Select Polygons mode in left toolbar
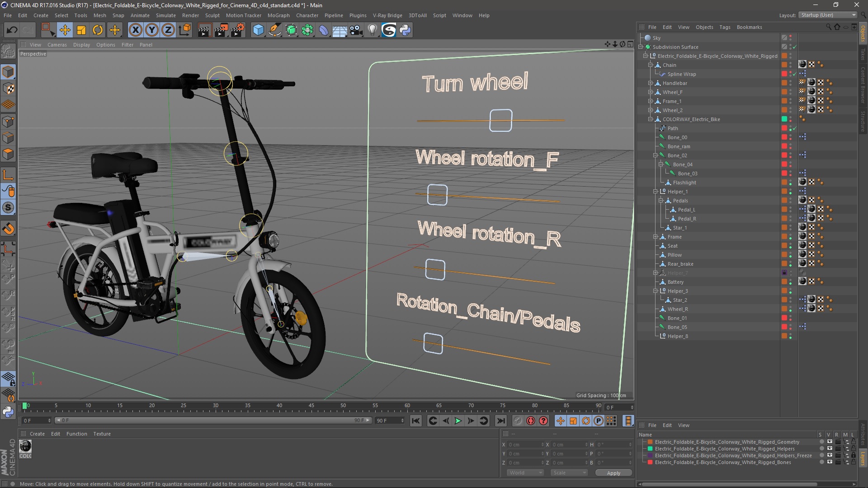 coord(8,154)
